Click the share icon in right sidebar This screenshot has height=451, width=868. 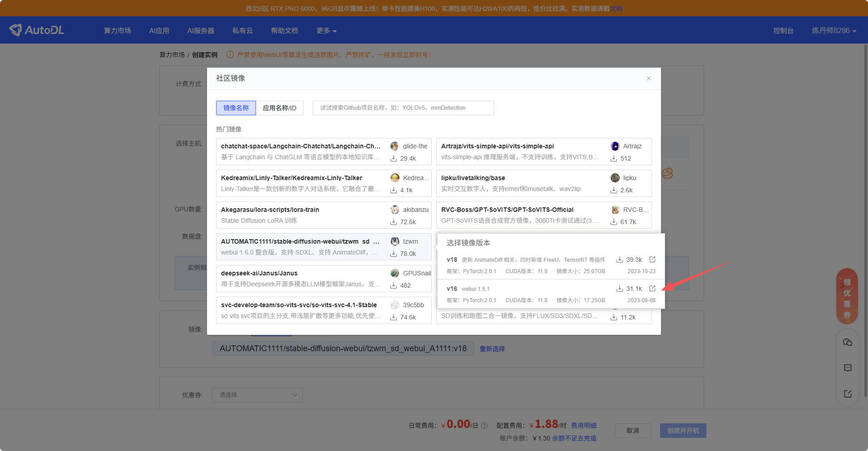click(x=847, y=394)
